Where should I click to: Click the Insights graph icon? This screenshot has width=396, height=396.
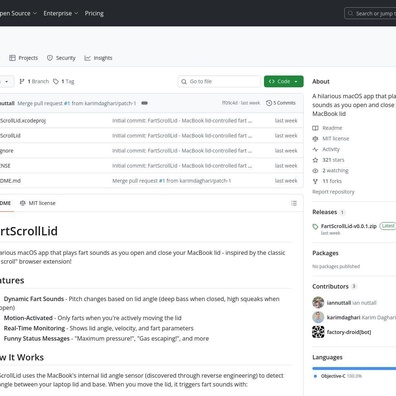click(87, 58)
